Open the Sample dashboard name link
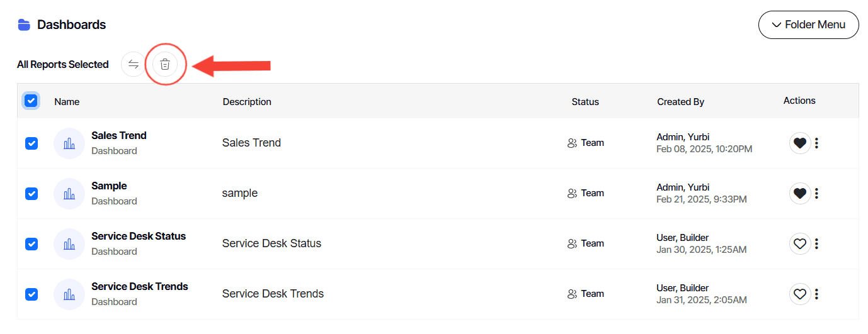This screenshot has height=334, width=868. click(109, 186)
